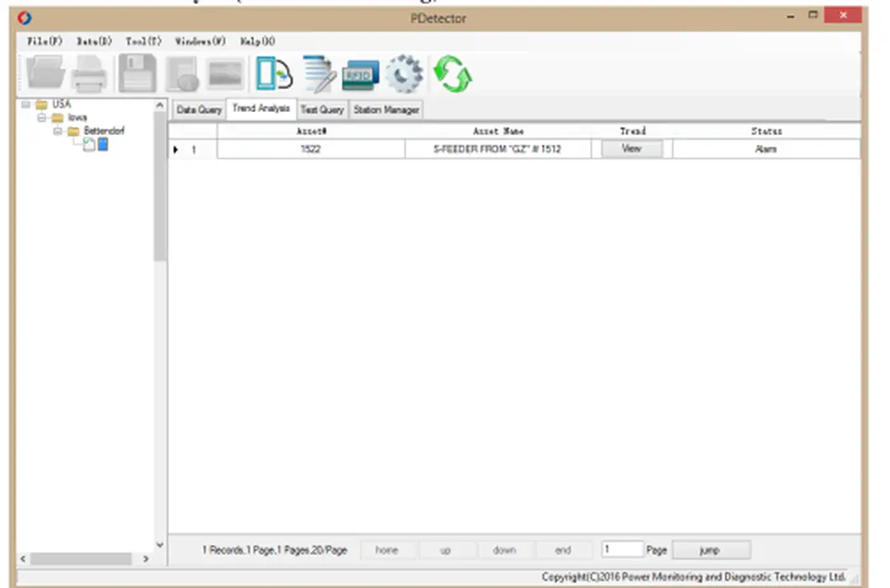Click the RFID toolbar icon
890x588 pixels.
tap(360, 75)
